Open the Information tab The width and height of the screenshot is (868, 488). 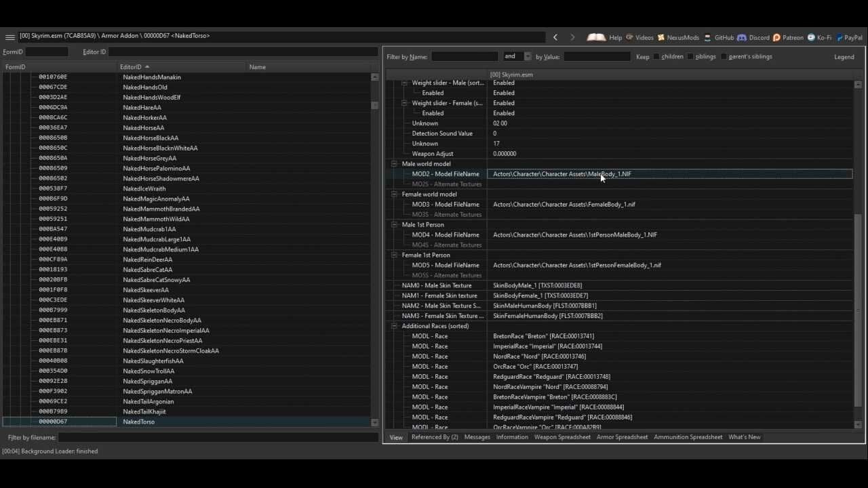pyautogui.click(x=512, y=437)
